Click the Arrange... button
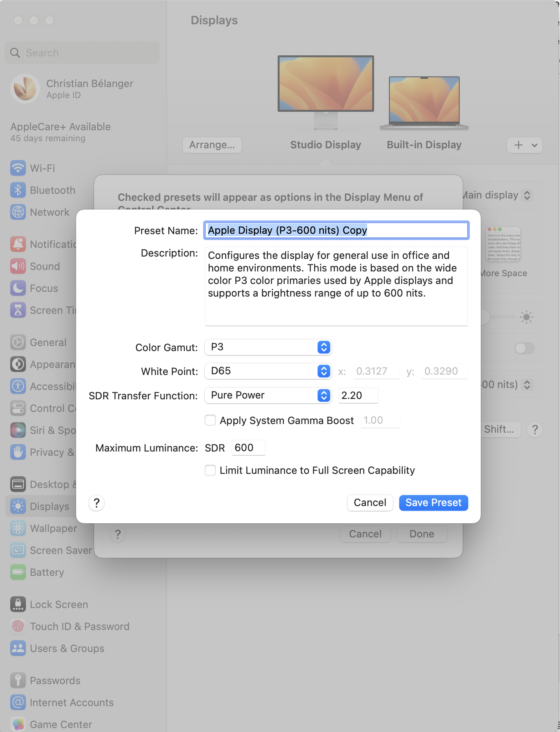560x732 pixels. 212,145
